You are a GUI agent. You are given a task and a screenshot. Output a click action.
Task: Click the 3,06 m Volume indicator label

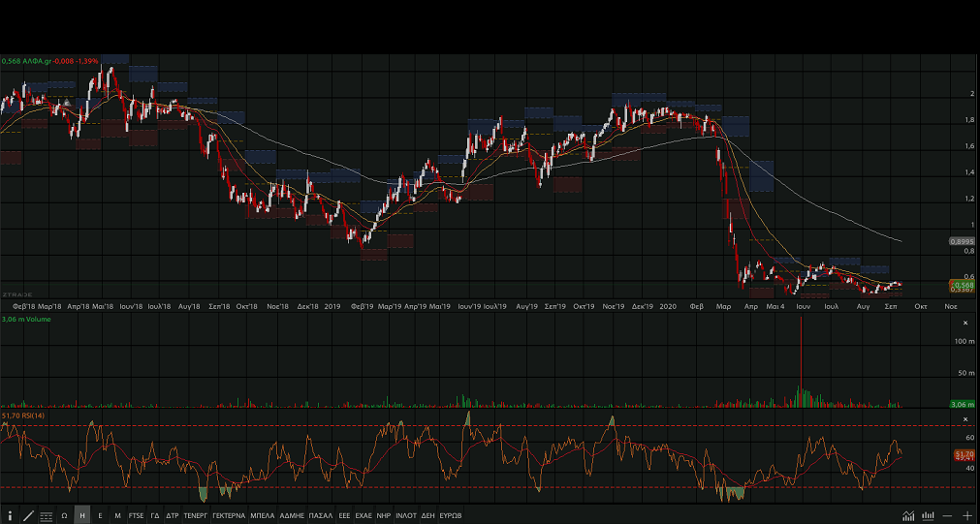click(24, 318)
